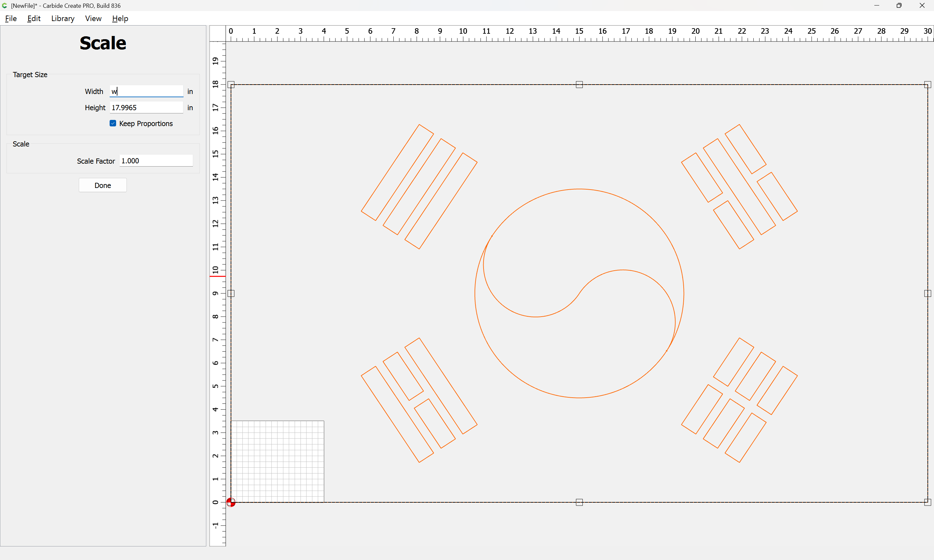Open the View menu
Screen dimensions: 934x560
pyautogui.click(x=93, y=18)
